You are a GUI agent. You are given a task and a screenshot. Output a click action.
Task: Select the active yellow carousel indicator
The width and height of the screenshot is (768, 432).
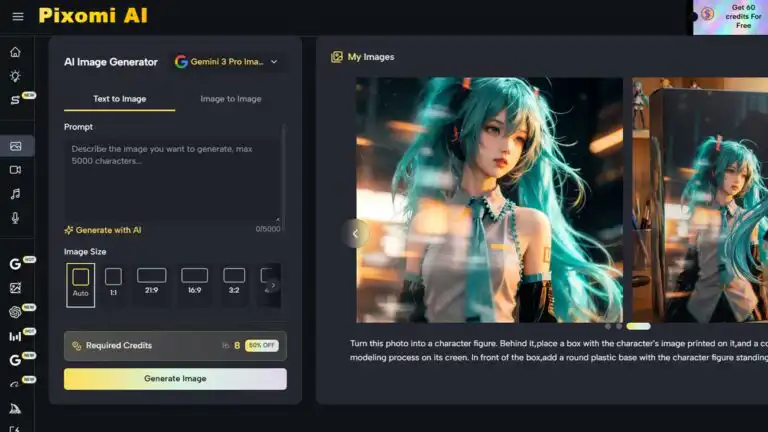pyautogui.click(x=638, y=326)
